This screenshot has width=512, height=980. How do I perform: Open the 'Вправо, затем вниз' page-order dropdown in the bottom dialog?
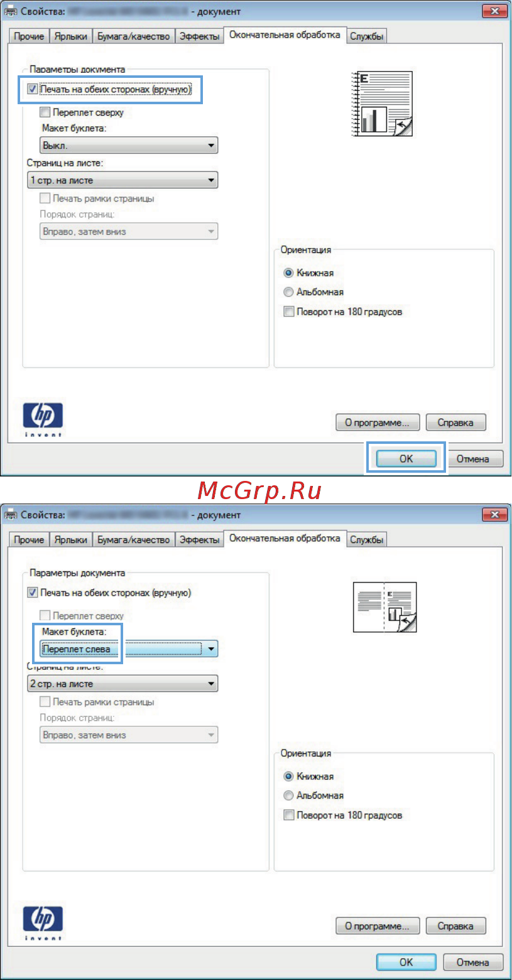(129, 735)
